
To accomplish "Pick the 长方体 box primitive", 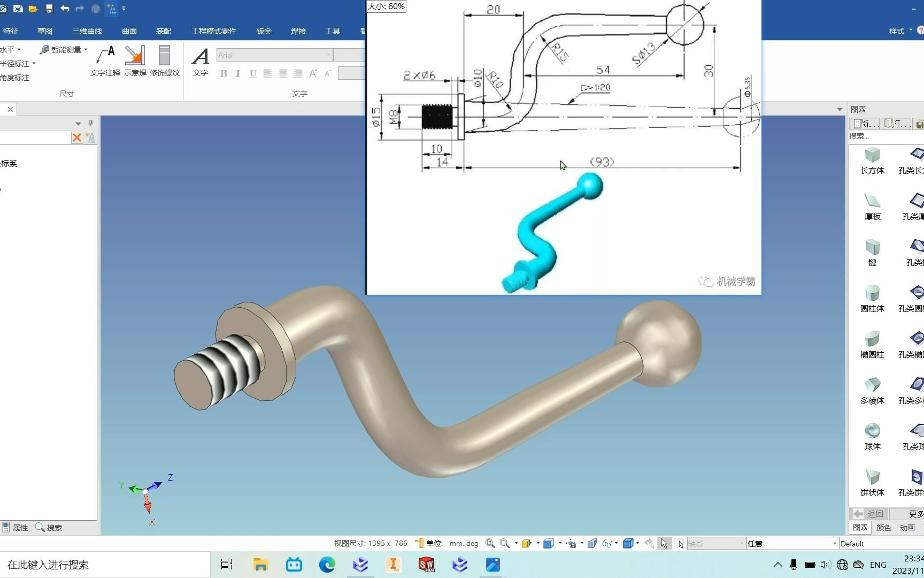I will [872, 161].
